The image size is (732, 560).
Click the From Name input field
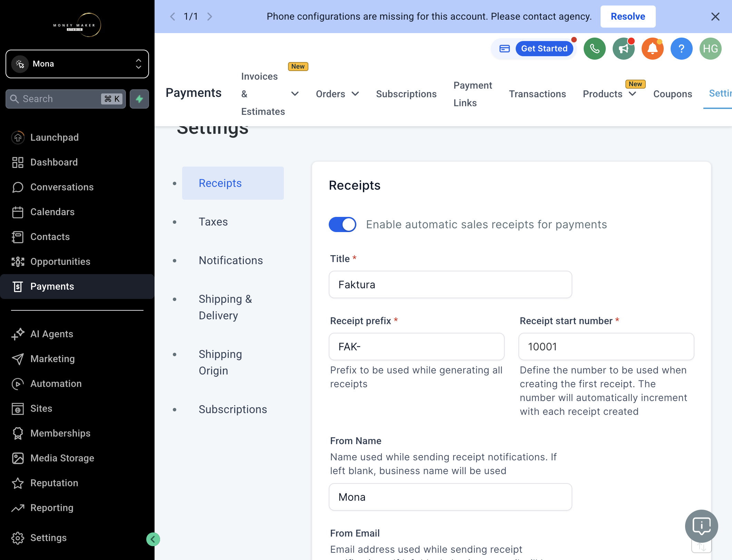click(450, 497)
